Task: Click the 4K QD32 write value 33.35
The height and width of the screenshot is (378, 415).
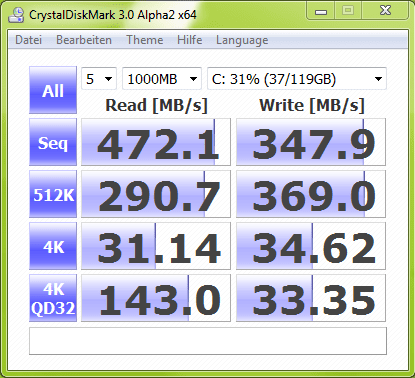Action: (311, 298)
